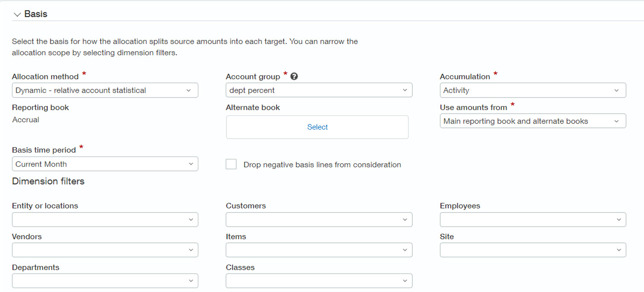Expand the Accumulation dropdown
Image resolution: width=644 pixels, height=292 pixels.
tap(532, 90)
